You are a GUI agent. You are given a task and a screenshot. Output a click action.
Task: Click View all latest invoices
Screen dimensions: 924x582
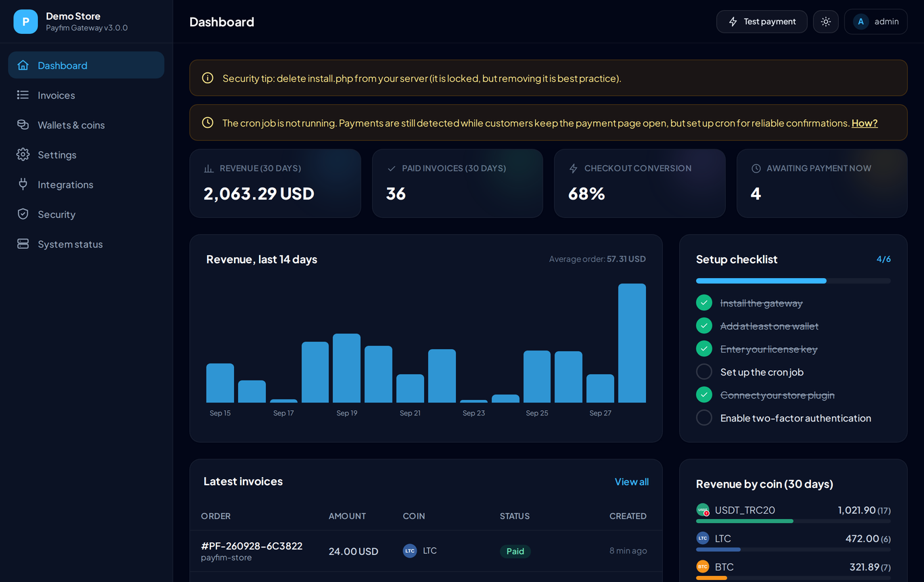[632, 482]
